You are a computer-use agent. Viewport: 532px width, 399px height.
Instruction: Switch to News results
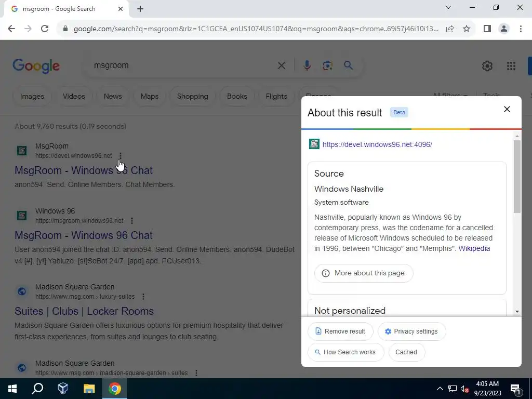(113, 96)
